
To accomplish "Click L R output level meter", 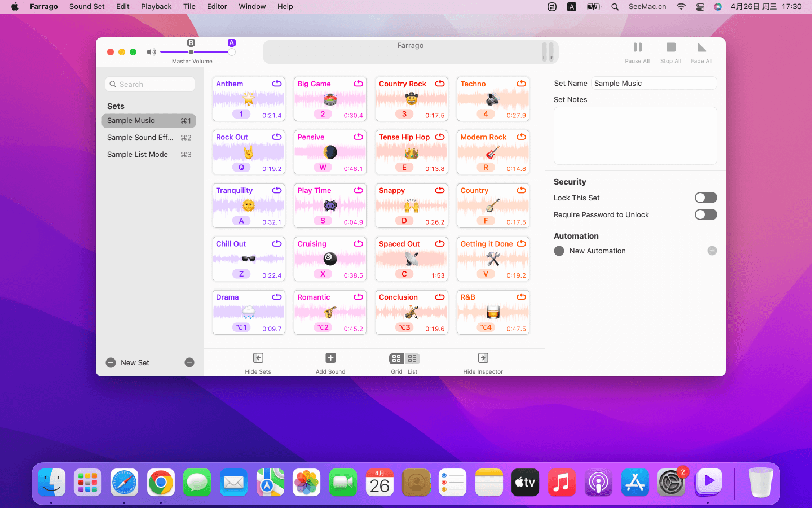I will pos(548,51).
